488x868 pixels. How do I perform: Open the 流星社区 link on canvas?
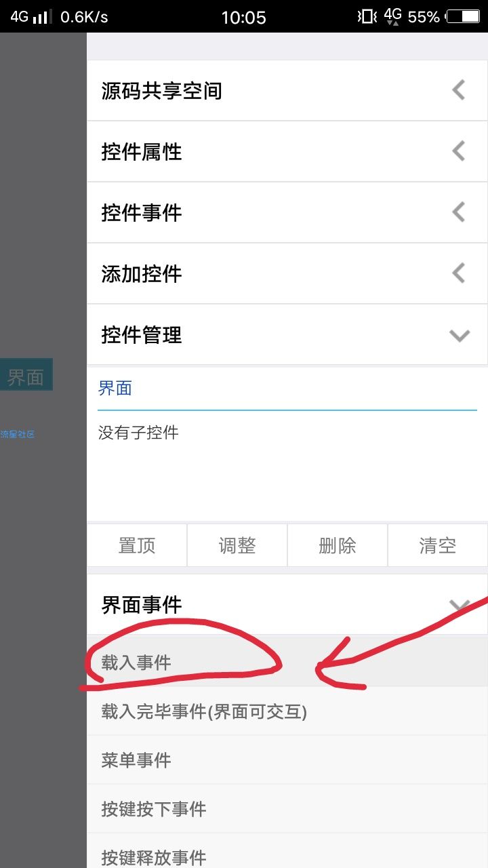pos(18,434)
